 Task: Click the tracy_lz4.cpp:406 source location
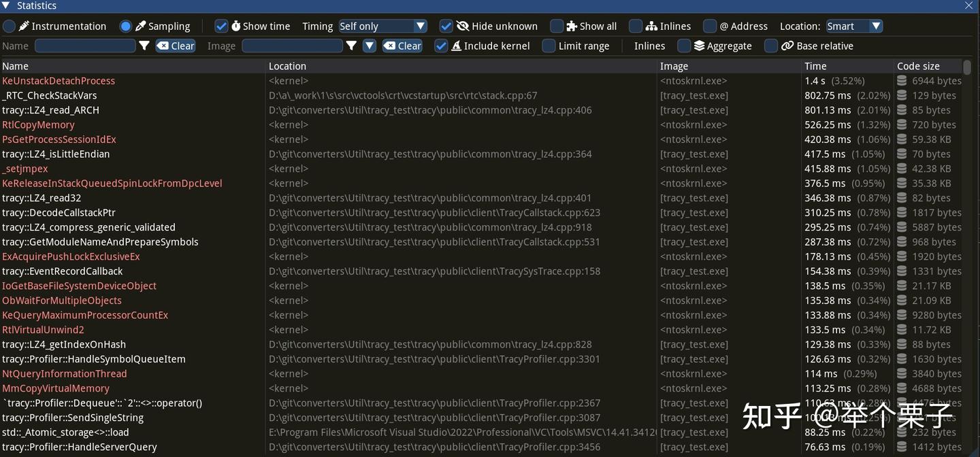coord(430,110)
